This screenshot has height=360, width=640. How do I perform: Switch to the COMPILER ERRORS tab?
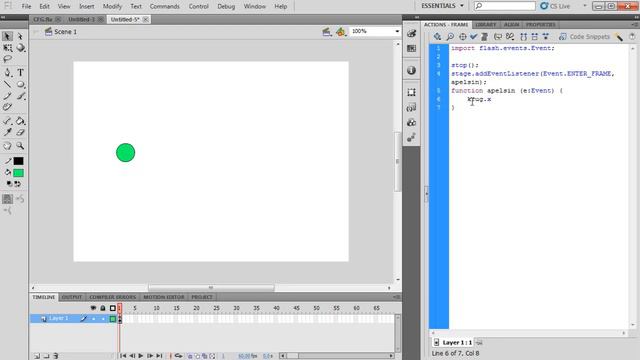coord(113,297)
